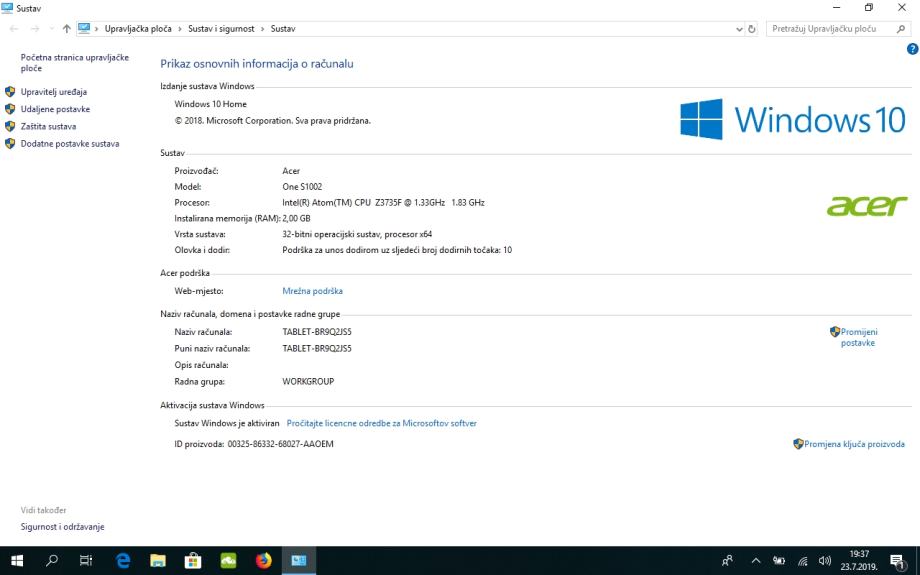Click the Windows 10 Home edition text
The height and width of the screenshot is (575, 920).
pyautogui.click(x=211, y=104)
